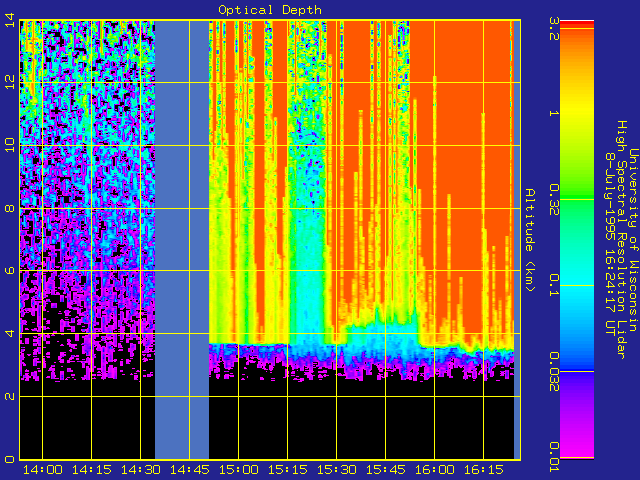Click the altitude label 8 on left axis
Viewport: 640px width, 480px height.
10,208
